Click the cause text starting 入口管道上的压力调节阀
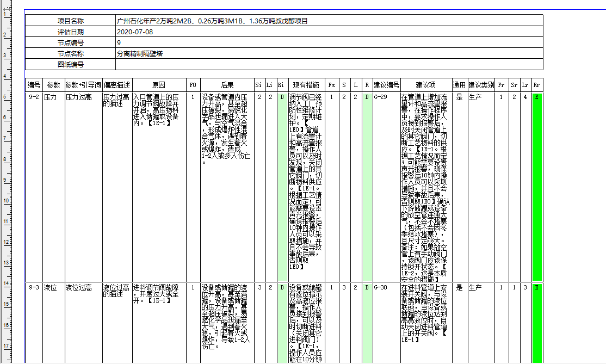 click(x=156, y=110)
